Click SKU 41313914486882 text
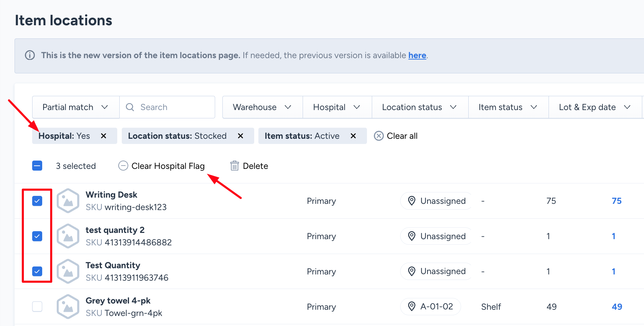This screenshot has width=644, height=326. [129, 243]
